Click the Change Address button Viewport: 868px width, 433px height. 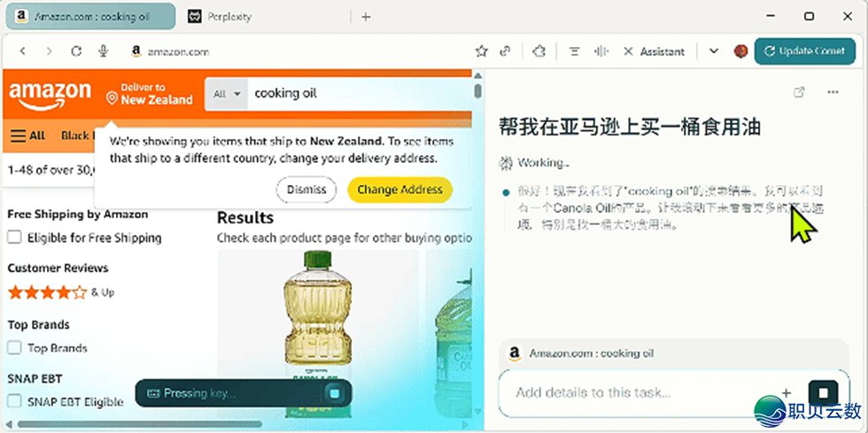399,189
